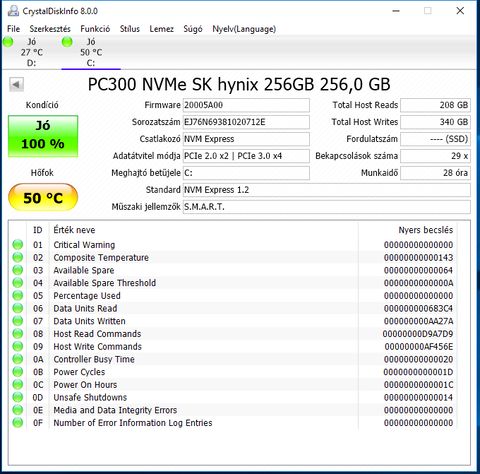Image resolution: width=480 pixels, height=474 pixels.
Task: Click the disk title PC300 NVMe SK hynix
Action: pos(239,84)
